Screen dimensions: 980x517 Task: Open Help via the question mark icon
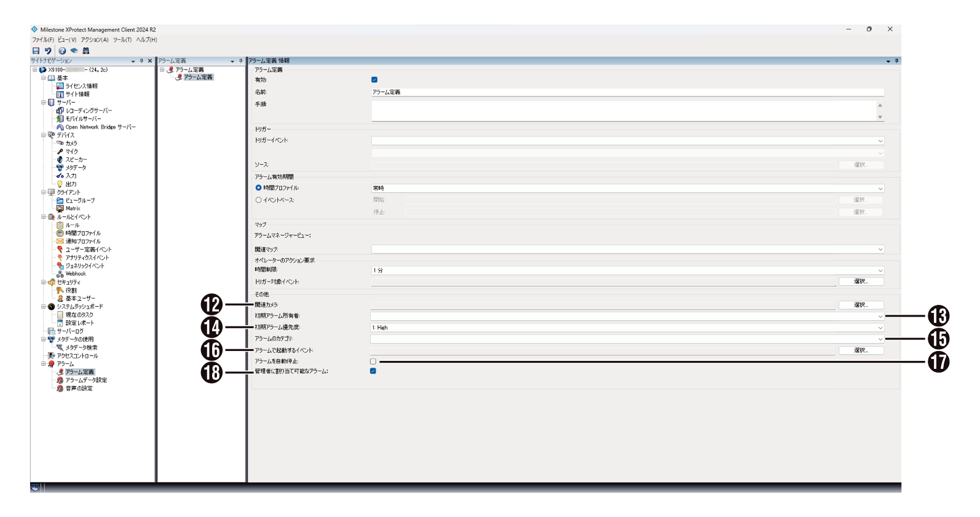pos(62,51)
